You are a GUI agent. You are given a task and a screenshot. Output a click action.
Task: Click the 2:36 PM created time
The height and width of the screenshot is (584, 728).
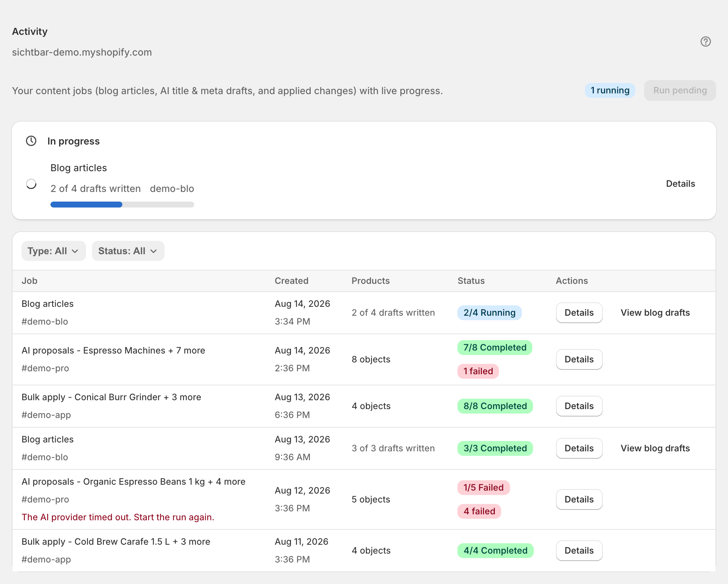tap(292, 368)
